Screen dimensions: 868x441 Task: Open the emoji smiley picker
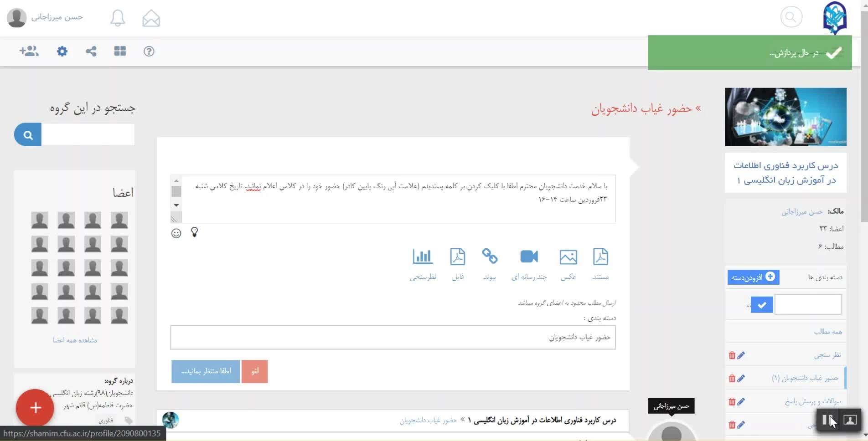coord(176,233)
